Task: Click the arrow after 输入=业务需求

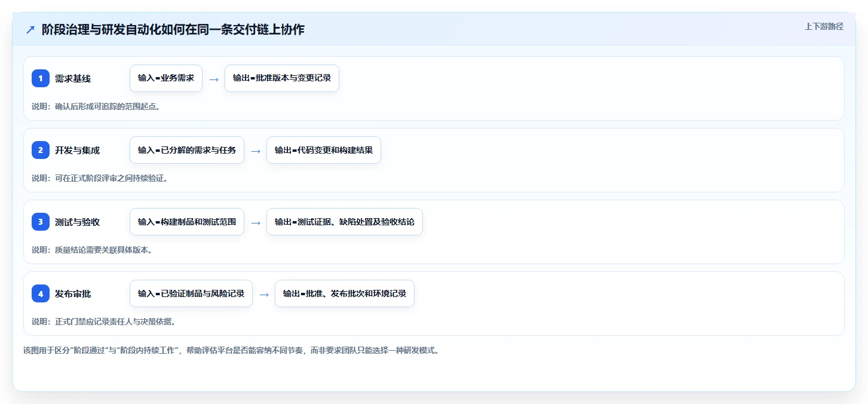Action: click(214, 79)
